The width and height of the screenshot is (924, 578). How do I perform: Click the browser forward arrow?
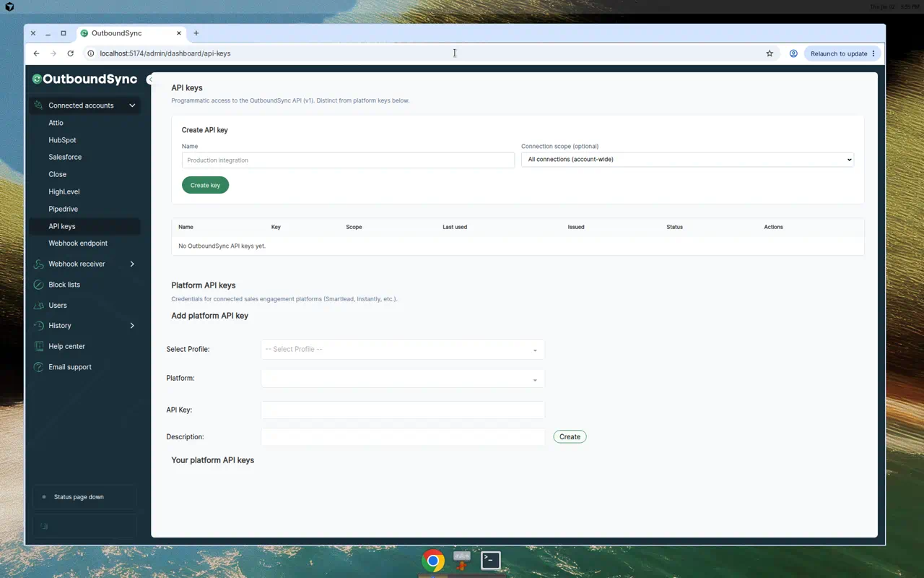pyautogui.click(x=53, y=53)
